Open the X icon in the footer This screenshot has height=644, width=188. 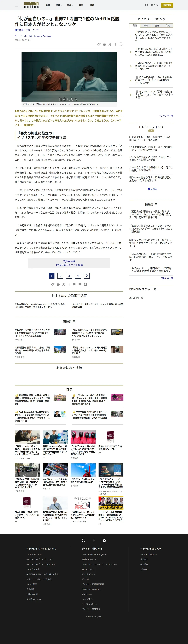click(83, 540)
